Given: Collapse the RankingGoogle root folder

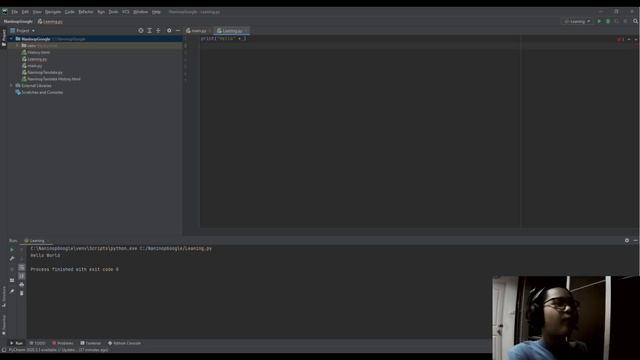Looking at the screenshot, I should click(x=11, y=39).
